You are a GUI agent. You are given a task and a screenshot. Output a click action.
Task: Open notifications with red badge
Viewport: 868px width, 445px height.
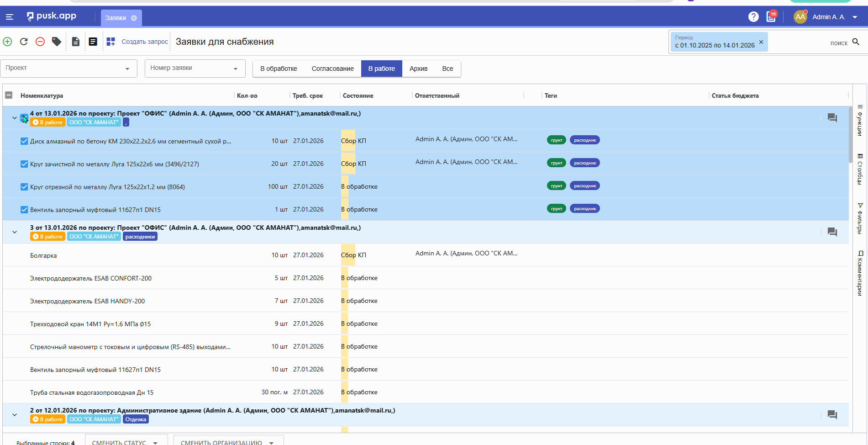771,17
